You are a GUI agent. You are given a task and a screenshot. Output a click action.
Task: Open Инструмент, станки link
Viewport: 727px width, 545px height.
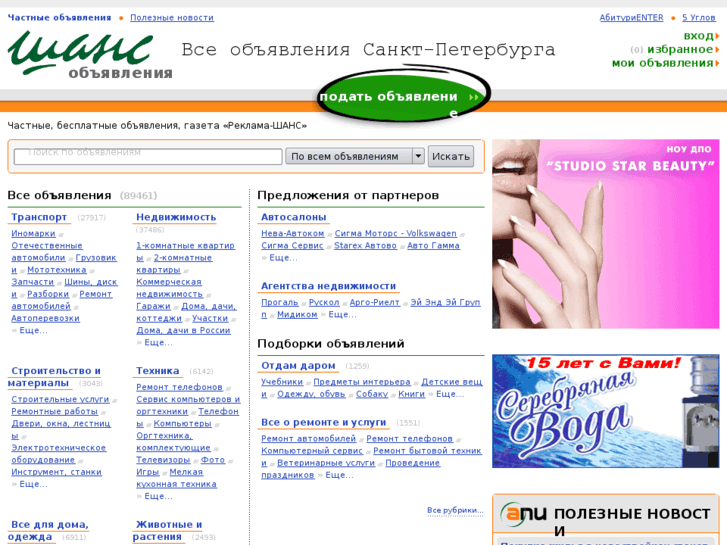coord(57,472)
